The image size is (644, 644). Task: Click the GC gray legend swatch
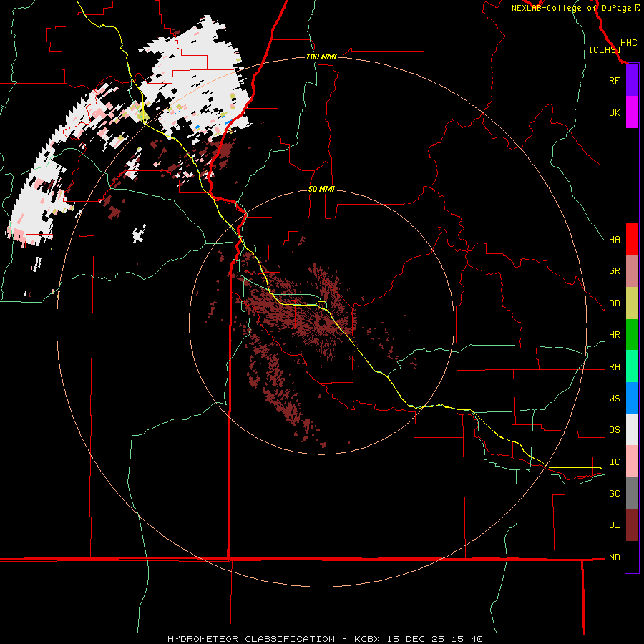click(x=632, y=493)
